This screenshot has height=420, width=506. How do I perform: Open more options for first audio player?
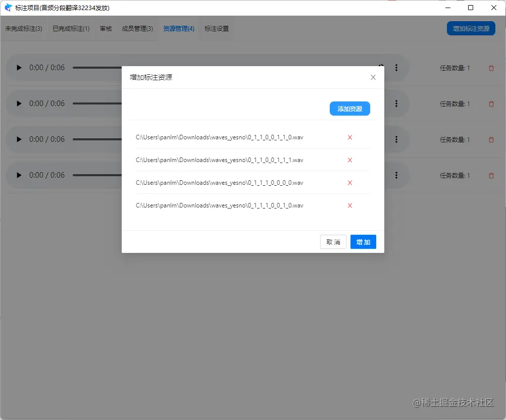(x=396, y=68)
